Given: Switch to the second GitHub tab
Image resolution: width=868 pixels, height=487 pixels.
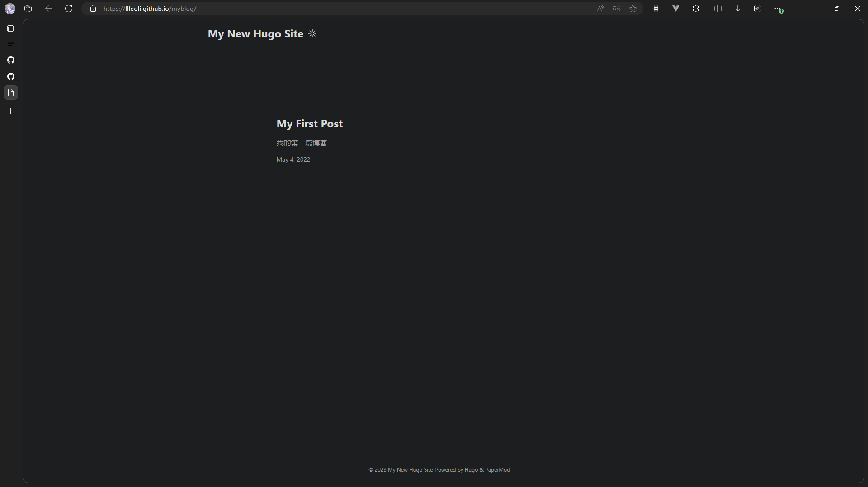Looking at the screenshot, I should pyautogui.click(x=11, y=76).
